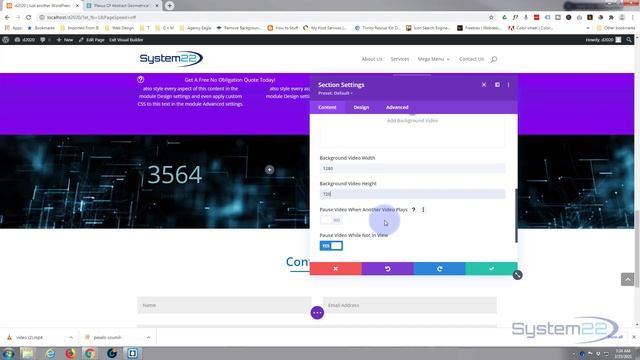Toggle Pause Video While Not In View switch
This screenshot has width=640, height=360.
pyautogui.click(x=331, y=246)
